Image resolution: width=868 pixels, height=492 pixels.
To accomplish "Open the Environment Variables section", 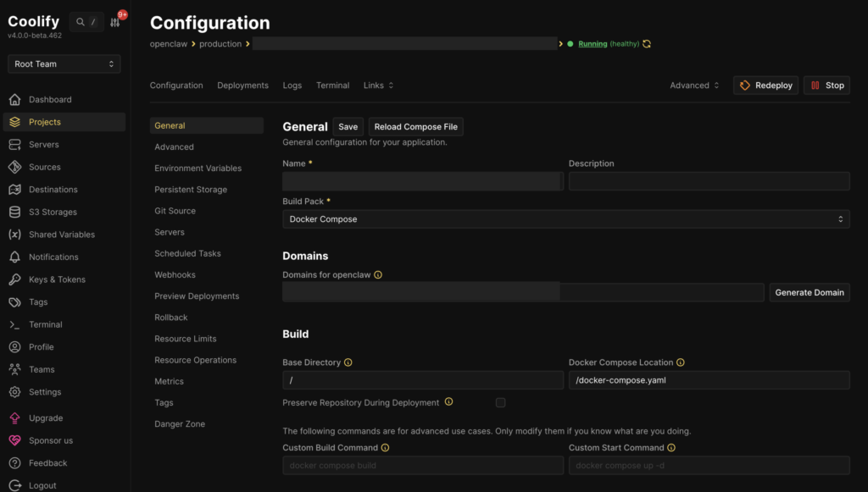I will click(197, 168).
